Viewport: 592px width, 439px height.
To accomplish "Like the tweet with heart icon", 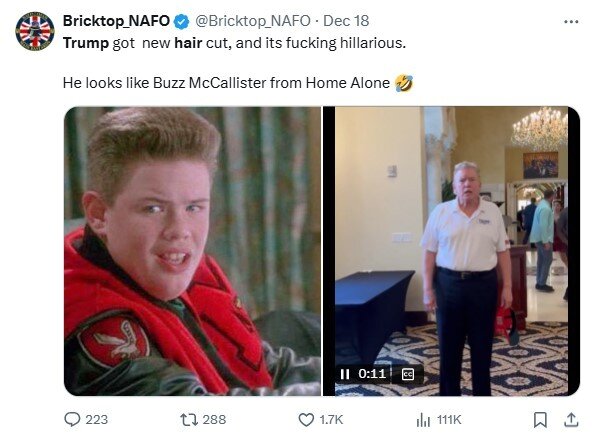I will click(x=306, y=419).
